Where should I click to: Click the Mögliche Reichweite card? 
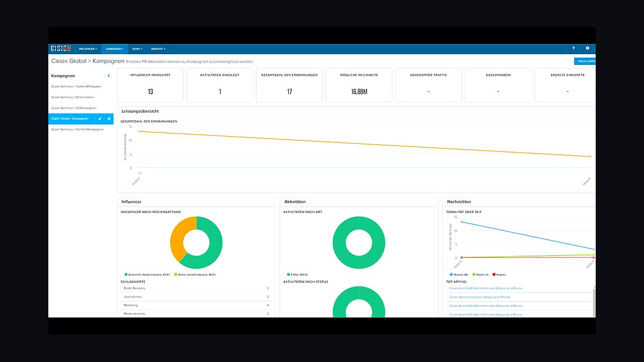click(359, 85)
